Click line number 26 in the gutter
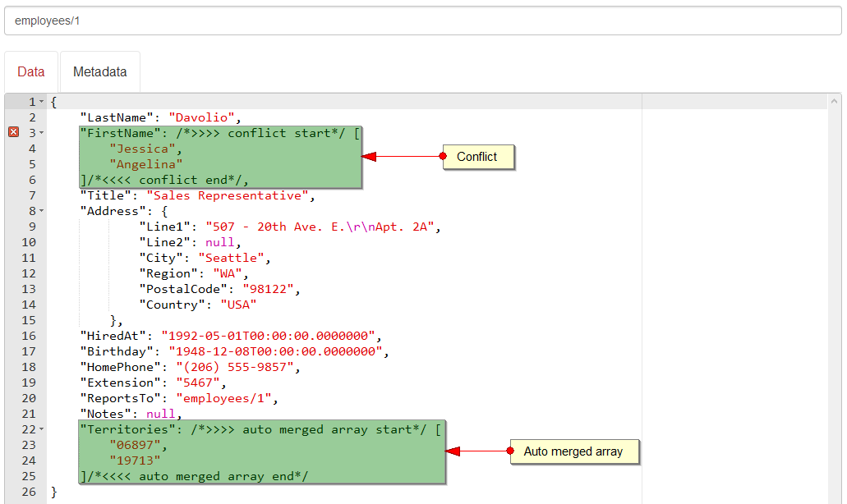 (29, 493)
